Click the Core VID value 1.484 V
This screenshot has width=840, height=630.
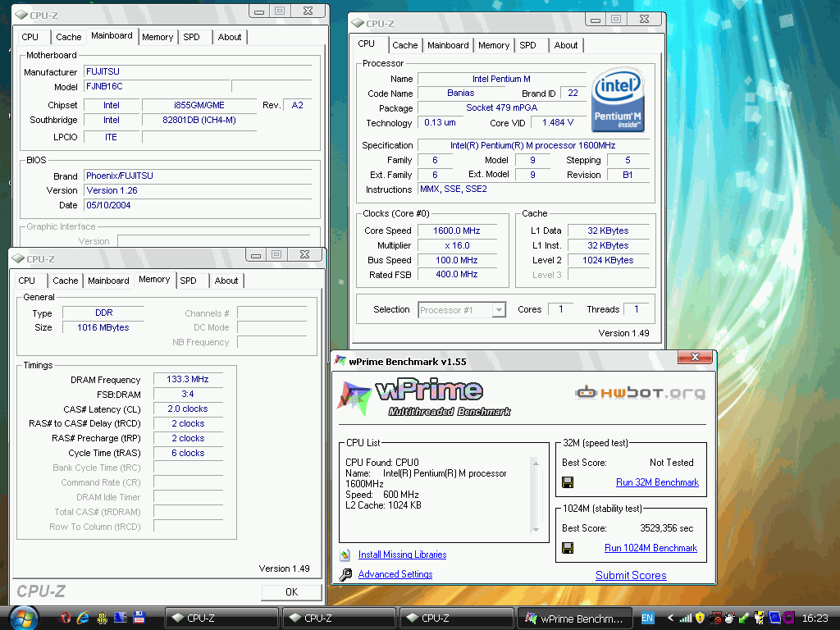pos(558,123)
